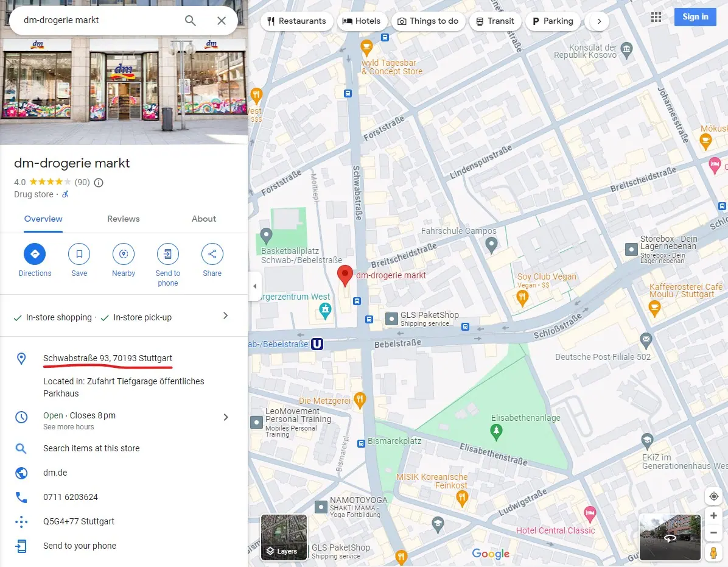The image size is (728, 567).
Task: Click the address location pin icon
Action: tap(21, 359)
